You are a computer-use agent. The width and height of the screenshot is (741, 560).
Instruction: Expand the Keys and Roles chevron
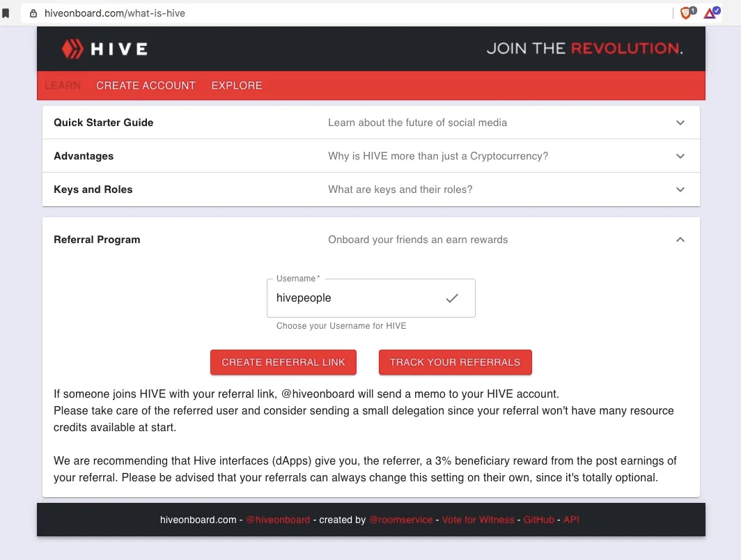(x=680, y=189)
